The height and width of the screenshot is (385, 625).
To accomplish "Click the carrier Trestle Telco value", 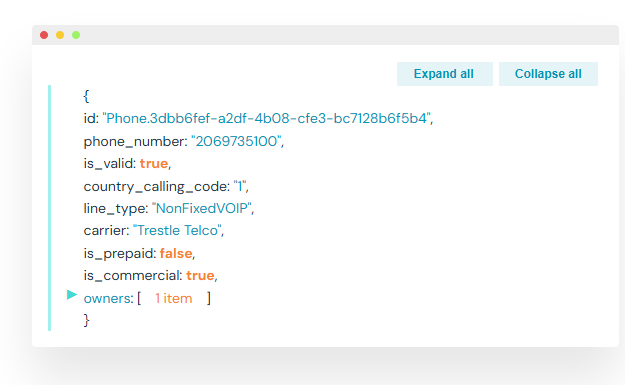I will 177,230.
